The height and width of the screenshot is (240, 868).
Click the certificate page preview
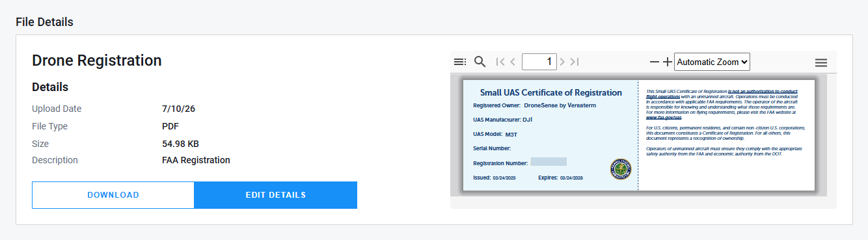pos(638,135)
